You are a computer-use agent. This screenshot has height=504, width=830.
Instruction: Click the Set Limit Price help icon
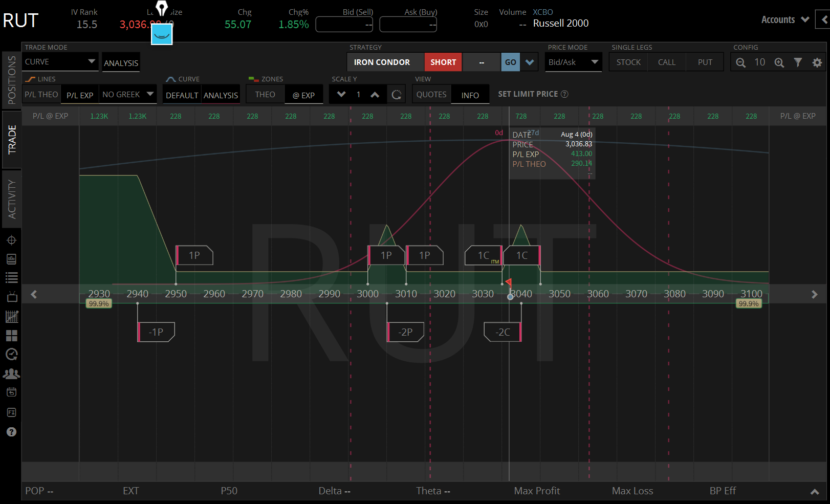click(564, 94)
